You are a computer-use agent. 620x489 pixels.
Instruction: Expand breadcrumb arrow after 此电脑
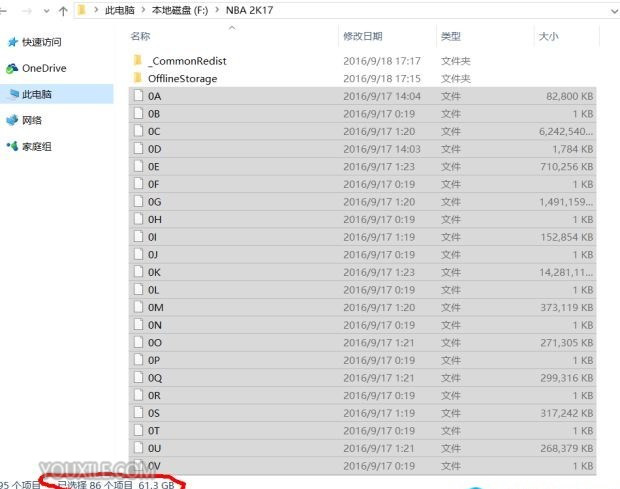pos(144,11)
